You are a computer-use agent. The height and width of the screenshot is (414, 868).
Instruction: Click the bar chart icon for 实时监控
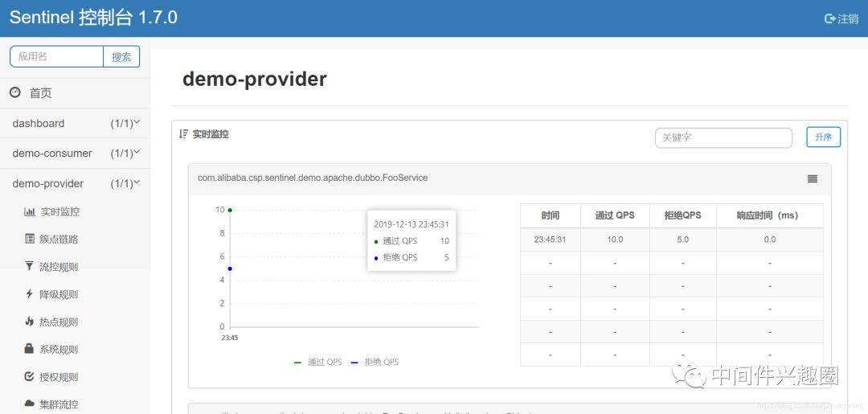[30, 211]
